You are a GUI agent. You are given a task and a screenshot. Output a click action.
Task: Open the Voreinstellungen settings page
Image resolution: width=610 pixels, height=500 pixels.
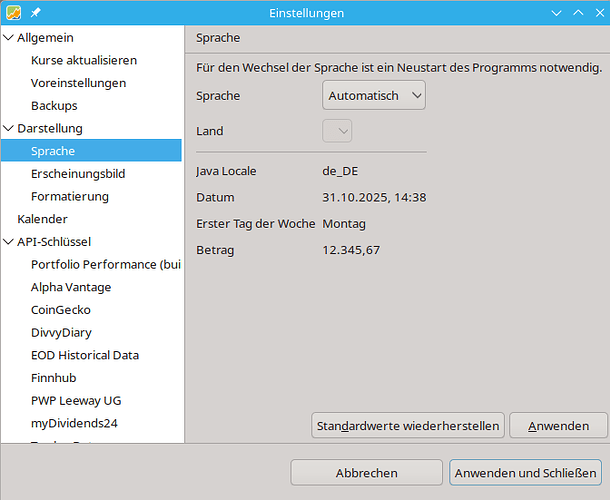(78, 83)
